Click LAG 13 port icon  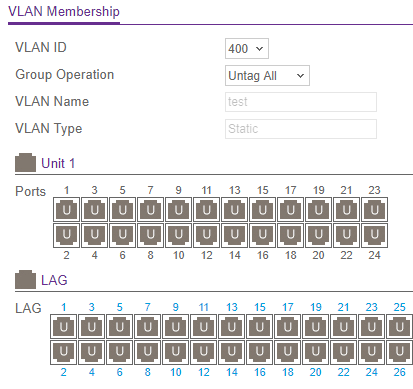tap(232, 327)
